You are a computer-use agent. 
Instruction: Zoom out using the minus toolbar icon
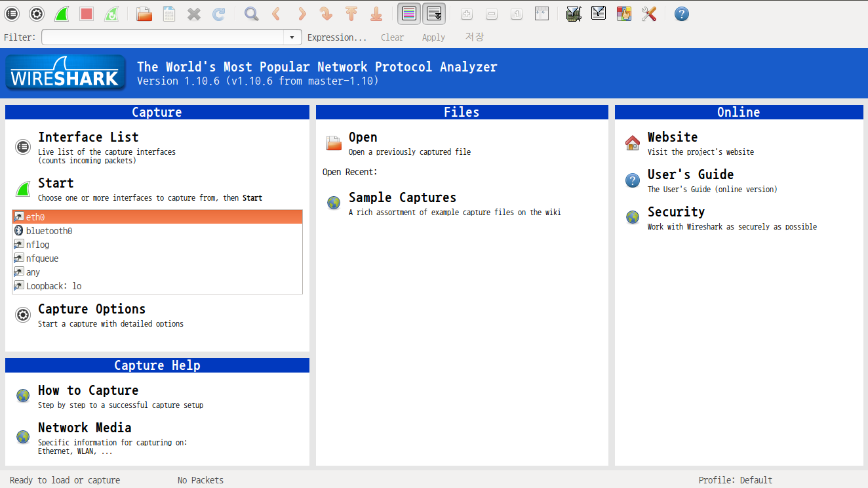[x=492, y=14]
